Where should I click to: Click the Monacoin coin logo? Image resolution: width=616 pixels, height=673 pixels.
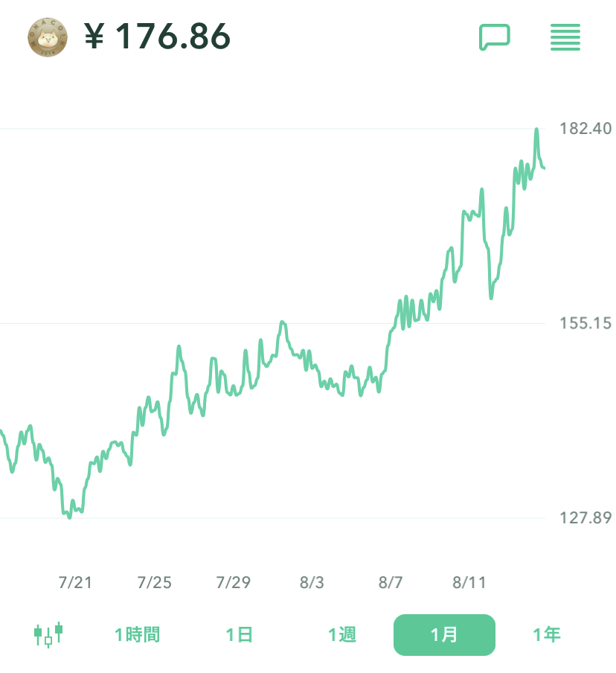pyautogui.click(x=48, y=37)
